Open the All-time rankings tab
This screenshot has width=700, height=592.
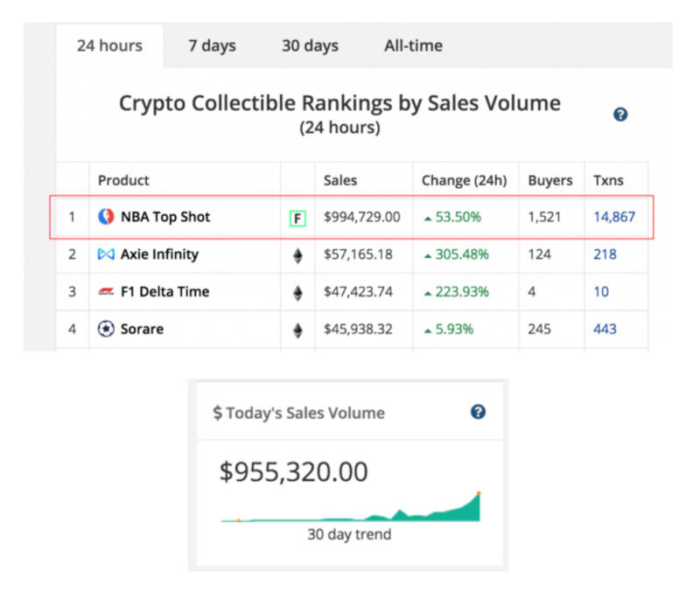point(413,45)
